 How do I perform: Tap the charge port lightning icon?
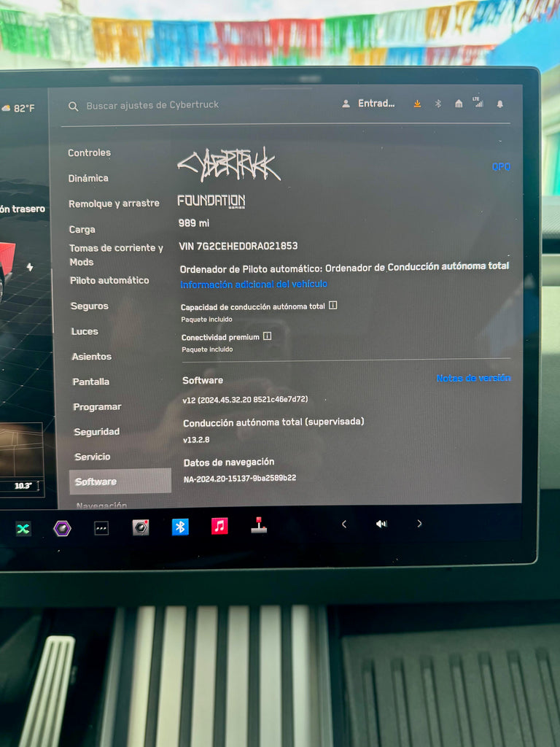pyautogui.click(x=30, y=267)
